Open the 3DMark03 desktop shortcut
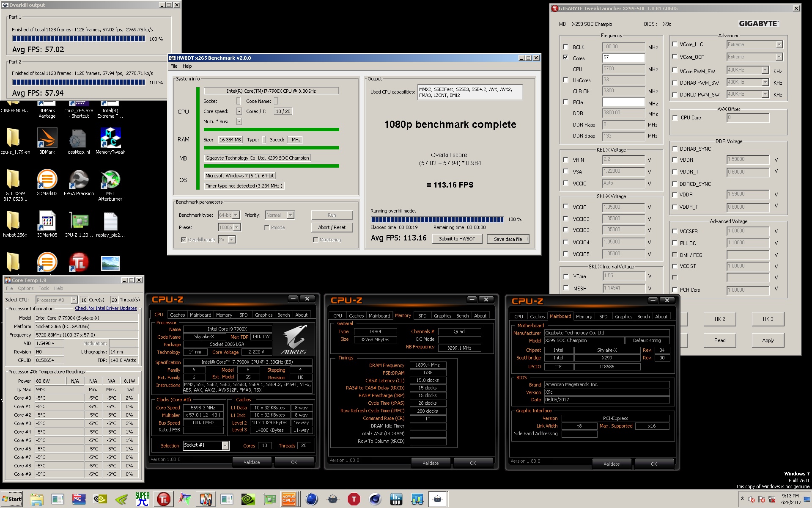Screen dimensions: 812x508 pyautogui.click(x=47, y=183)
